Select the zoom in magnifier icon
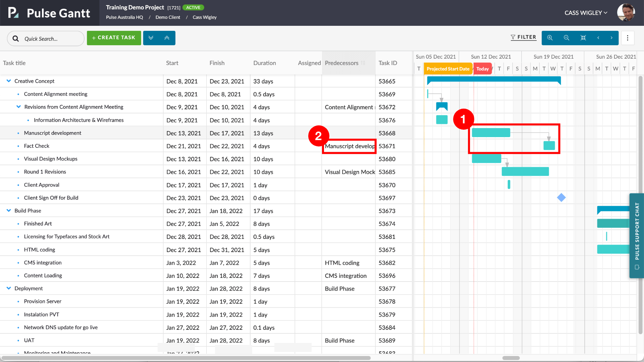The height and width of the screenshot is (362, 644). pos(550,38)
